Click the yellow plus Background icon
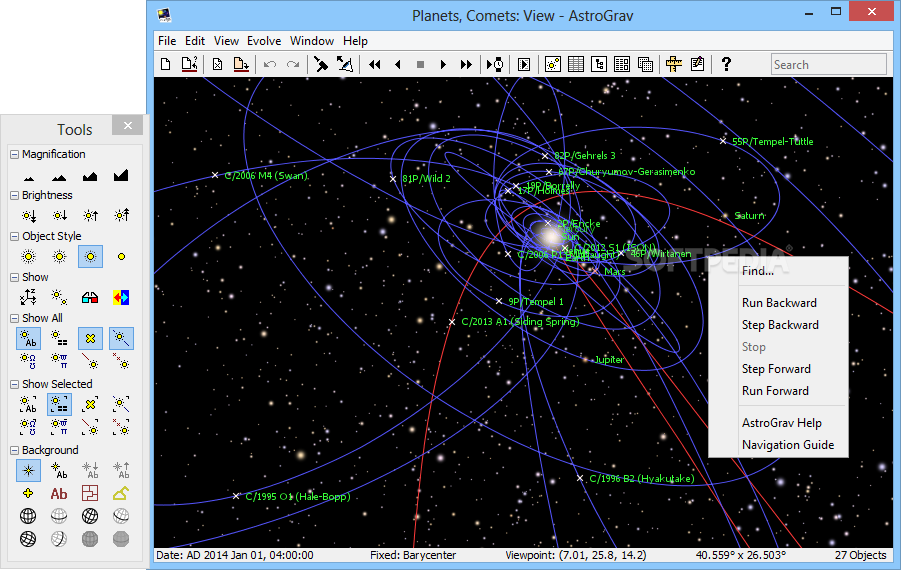901x570 pixels. tap(28, 493)
